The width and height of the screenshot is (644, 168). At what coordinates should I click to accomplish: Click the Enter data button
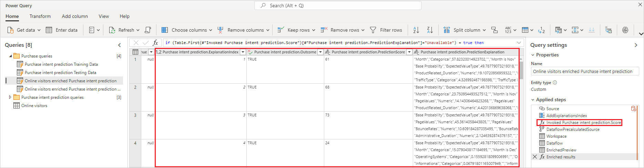[x=62, y=30]
